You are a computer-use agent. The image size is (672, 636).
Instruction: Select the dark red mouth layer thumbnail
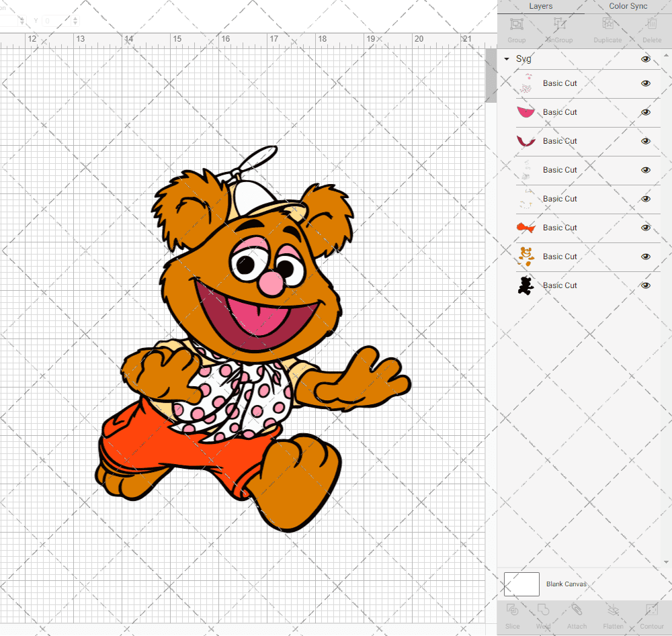(526, 141)
